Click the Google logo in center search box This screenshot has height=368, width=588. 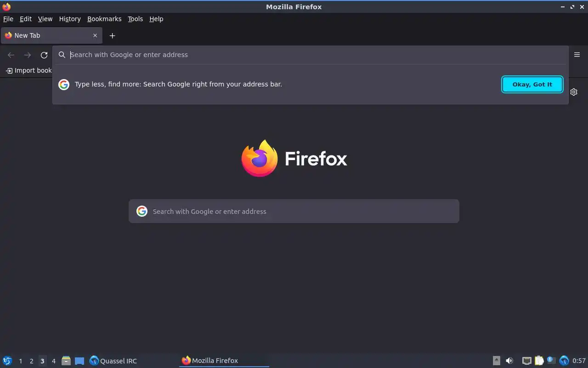142,211
